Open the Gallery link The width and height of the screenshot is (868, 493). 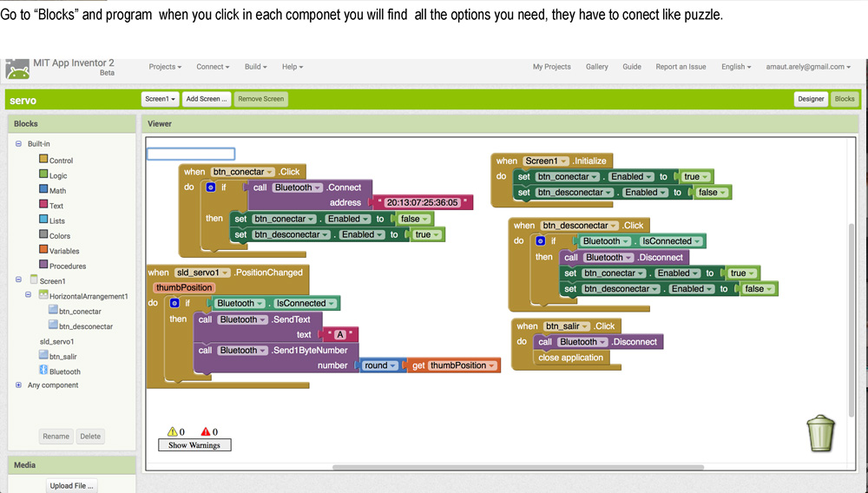click(597, 66)
